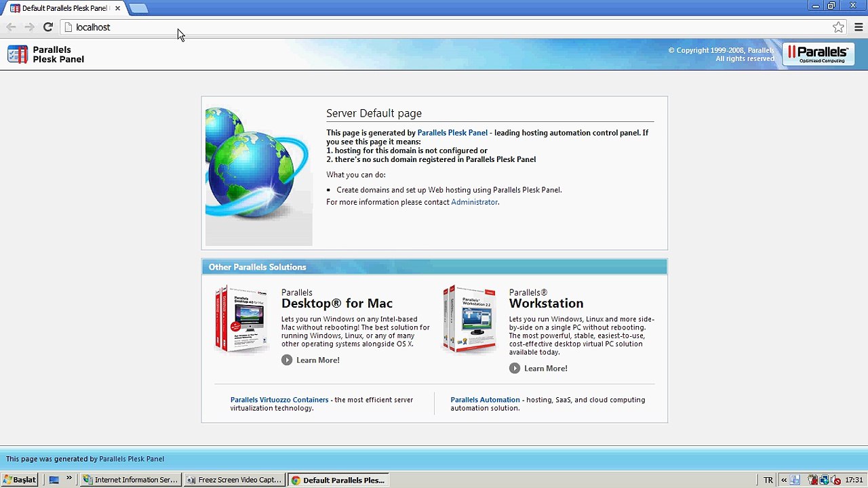Restore down the Chrome window
Image resolution: width=868 pixels, height=488 pixels.
[831, 5]
